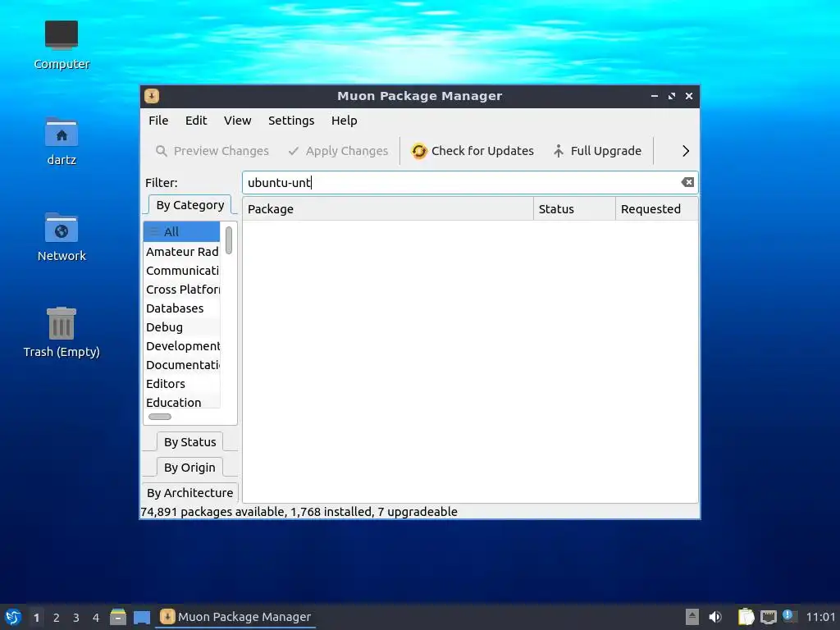Click the Muon app icon in title bar
This screenshot has height=630, width=840.
coord(152,96)
